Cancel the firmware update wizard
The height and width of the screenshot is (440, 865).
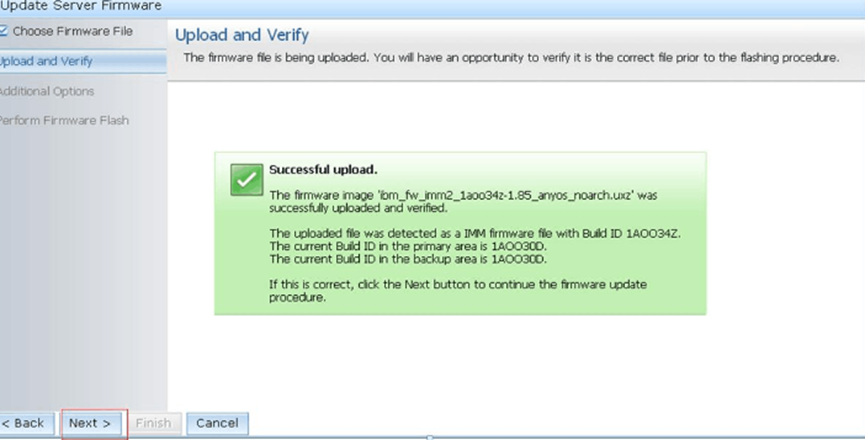coord(217,423)
